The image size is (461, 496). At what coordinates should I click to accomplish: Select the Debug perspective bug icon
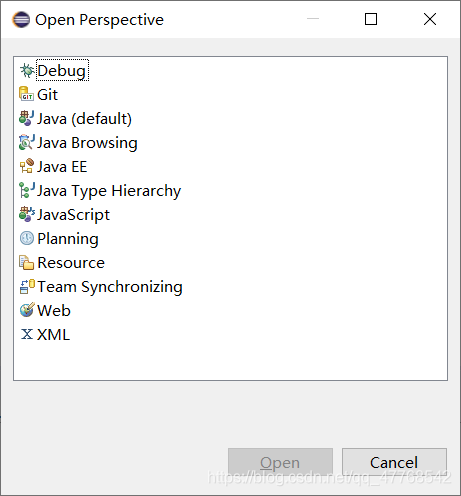tap(27, 71)
